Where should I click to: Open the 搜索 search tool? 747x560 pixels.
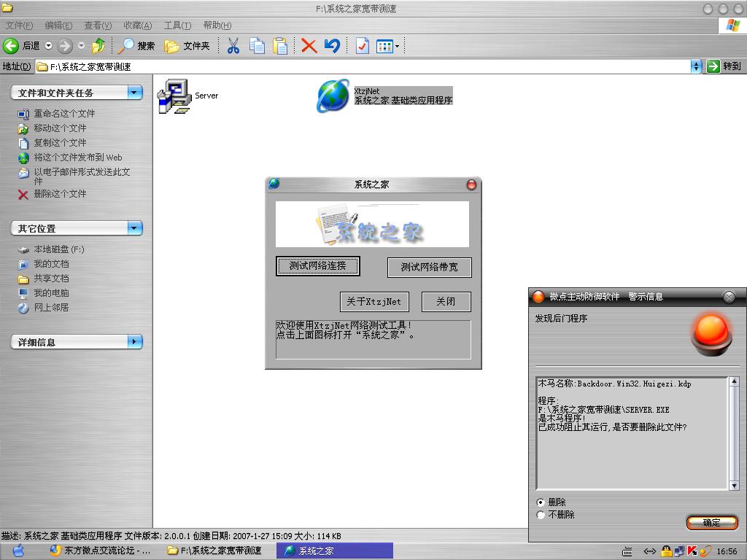click(137, 46)
